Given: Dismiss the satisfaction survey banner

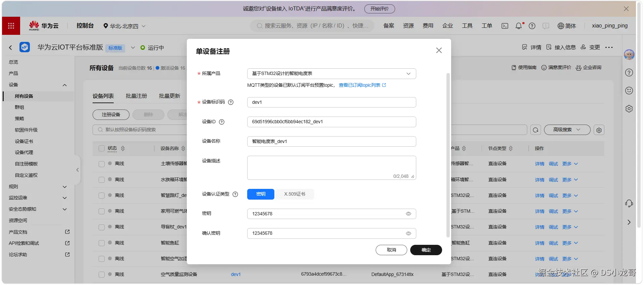Looking at the screenshot, I should tap(626, 9).
